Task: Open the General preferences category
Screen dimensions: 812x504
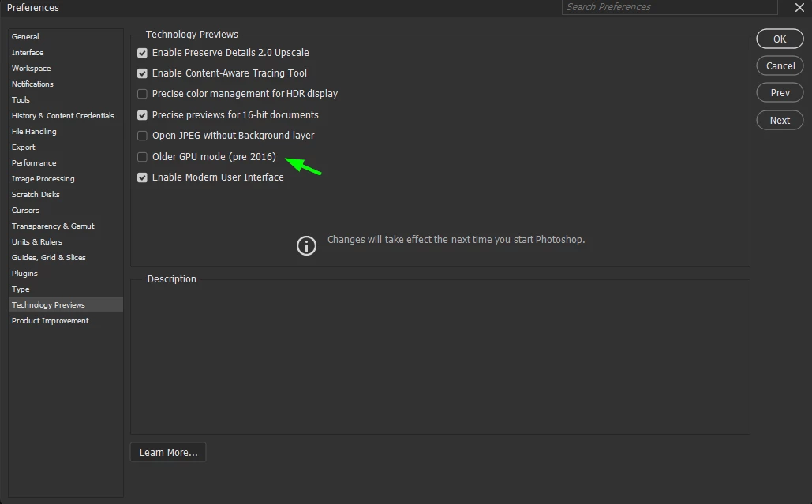Action: point(65,37)
